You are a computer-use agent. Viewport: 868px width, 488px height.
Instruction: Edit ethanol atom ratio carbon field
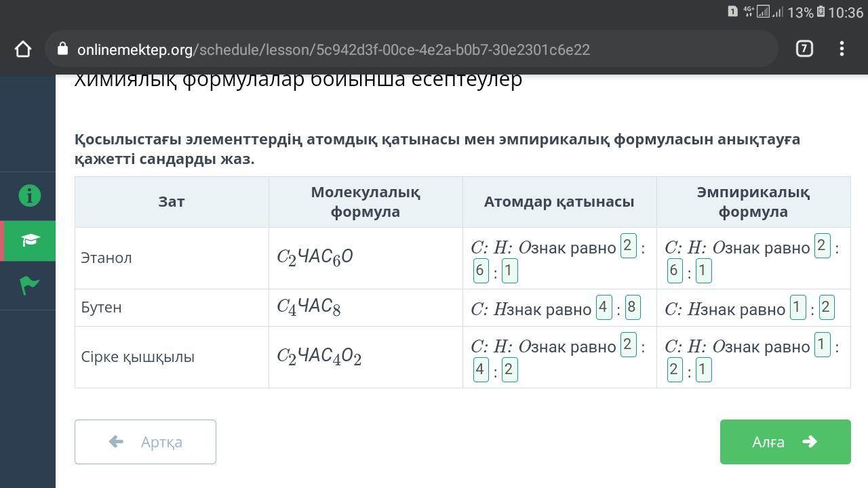[x=628, y=246]
